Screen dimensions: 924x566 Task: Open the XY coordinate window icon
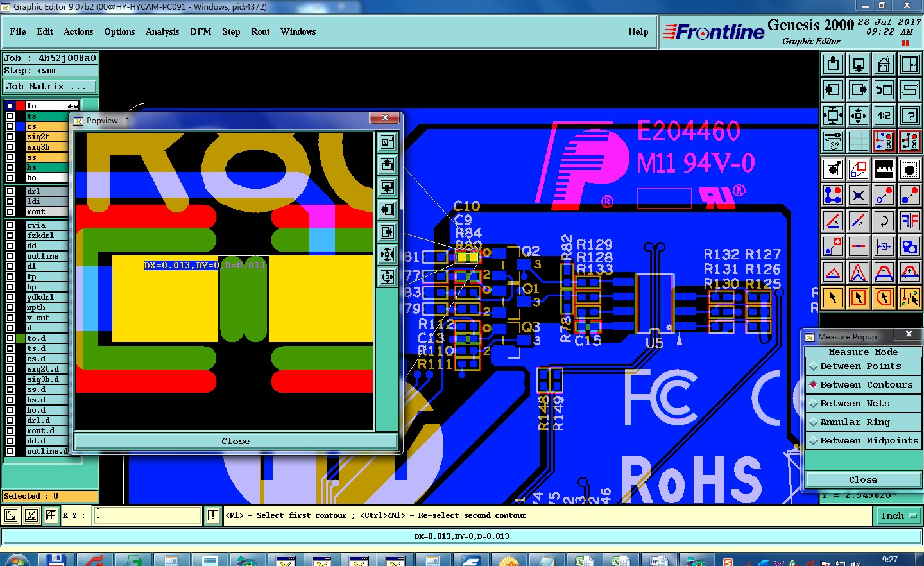[910, 64]
